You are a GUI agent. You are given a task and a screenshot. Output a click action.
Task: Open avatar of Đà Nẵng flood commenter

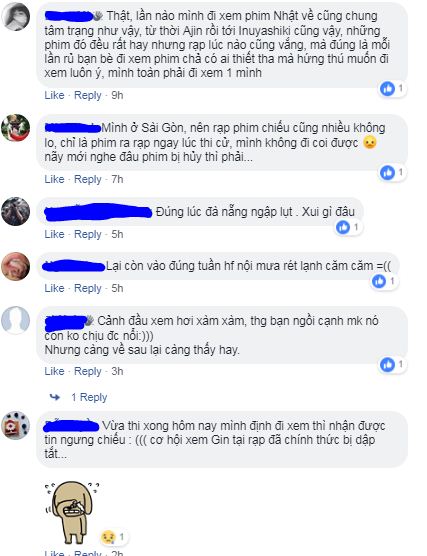[x=16, y=211]
